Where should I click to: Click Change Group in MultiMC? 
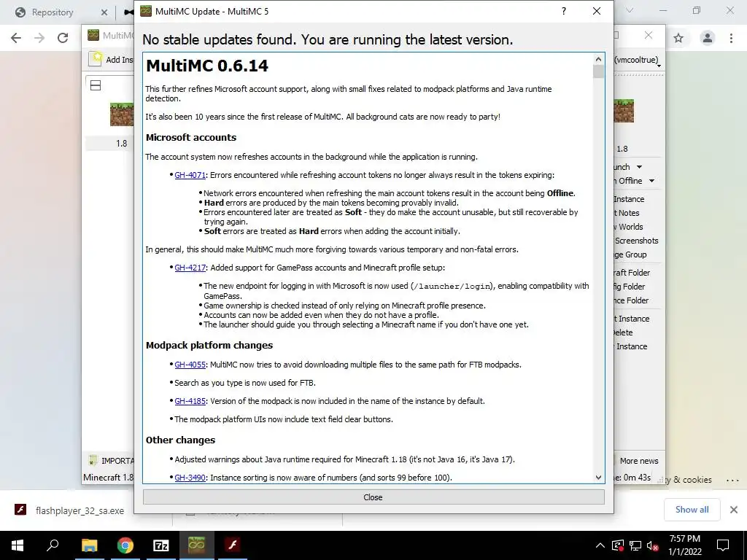(630, 254)
